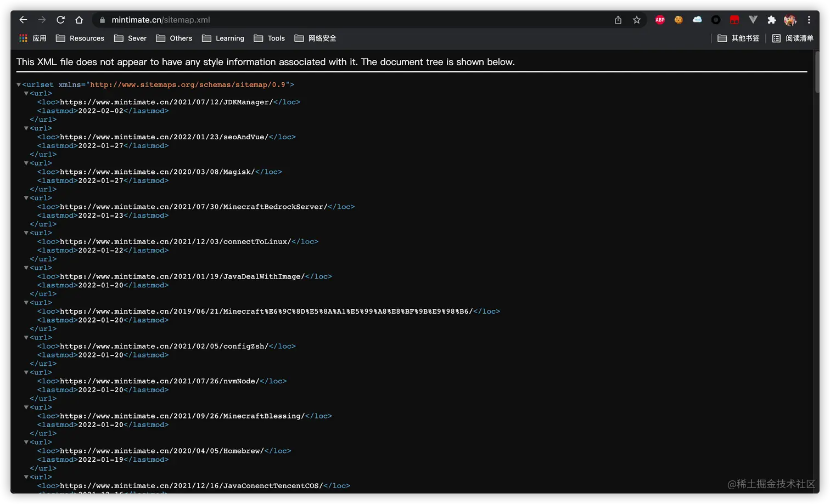Collapse the url node for nvmNode
The width and height of the screenshot is (830, 504).
point(26,372)
